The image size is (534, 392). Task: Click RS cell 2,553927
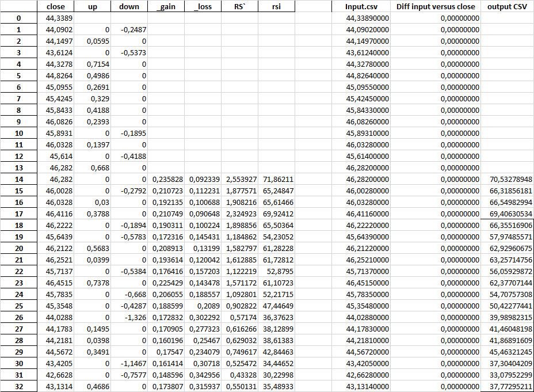(239, 179)
